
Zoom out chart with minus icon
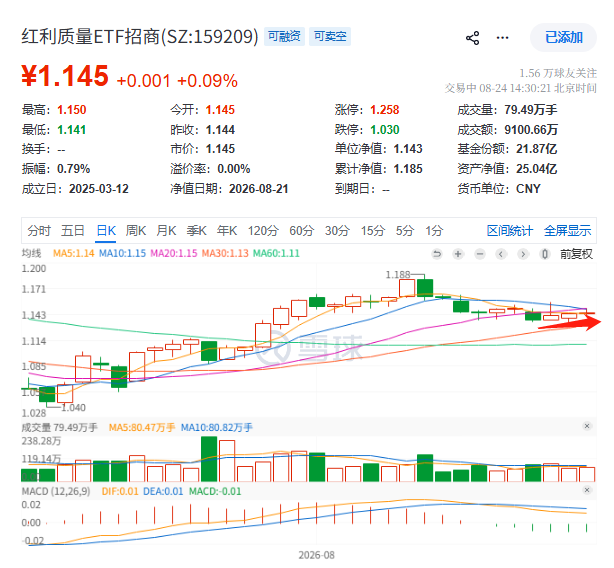[480, 254]
